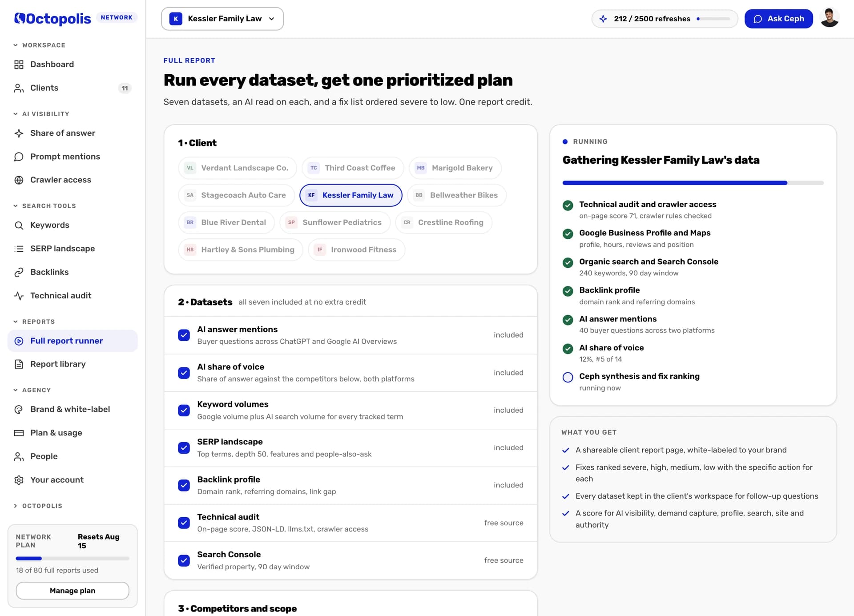
Task: Click the chat bubble icon in Ask Ceph
Action: coord(758,19)
